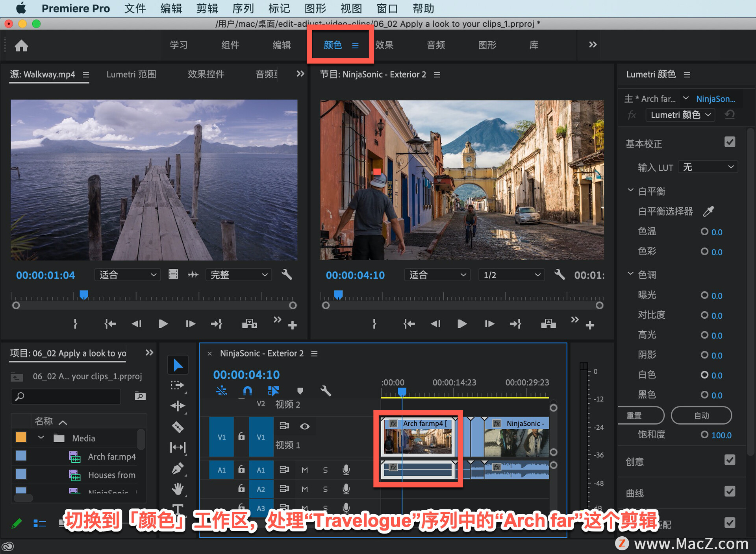Open Source monitor wrench settings
The image size is (756, 554).
tap(287, 274)
